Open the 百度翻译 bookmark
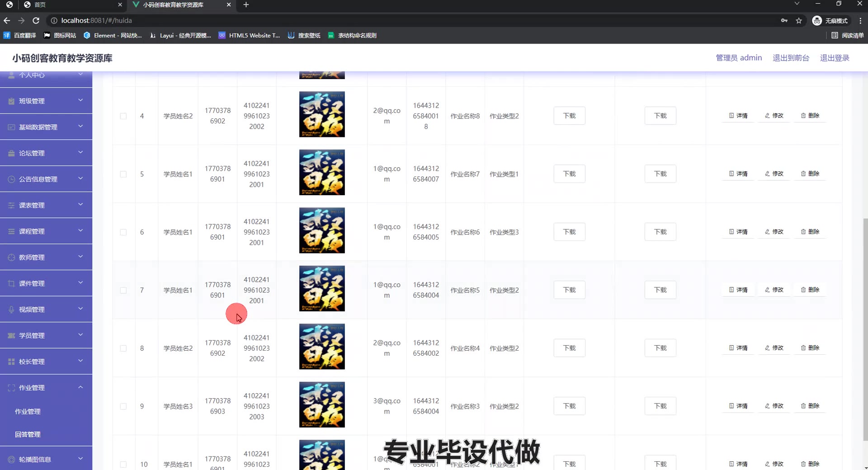This screenshot has height=470, width=868. [x=20, y=35]
